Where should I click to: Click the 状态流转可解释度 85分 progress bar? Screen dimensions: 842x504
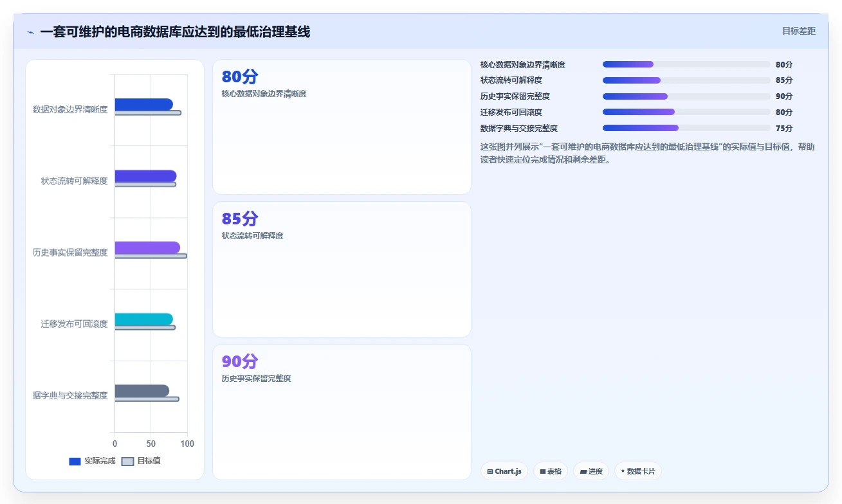[x=686, y=80]
